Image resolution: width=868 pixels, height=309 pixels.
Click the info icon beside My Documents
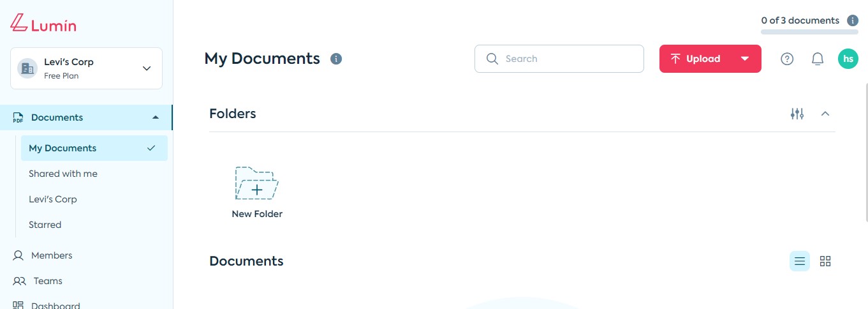(336, 59)
